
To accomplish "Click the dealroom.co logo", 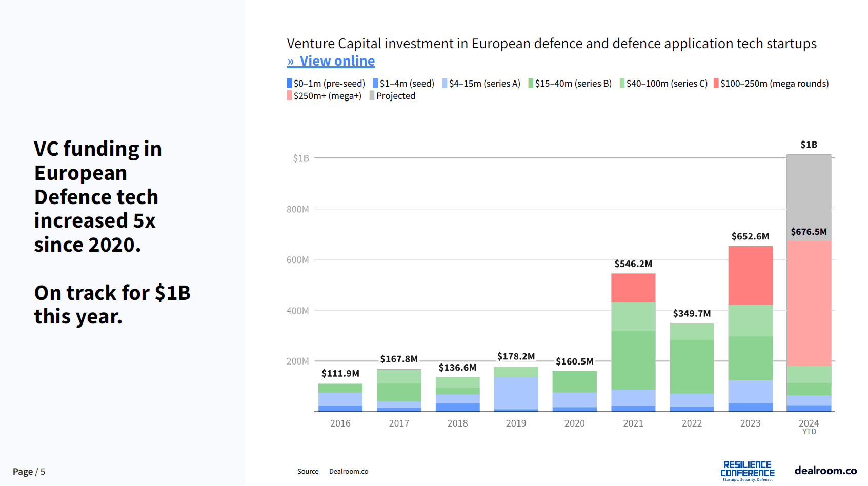I will 825,471.
